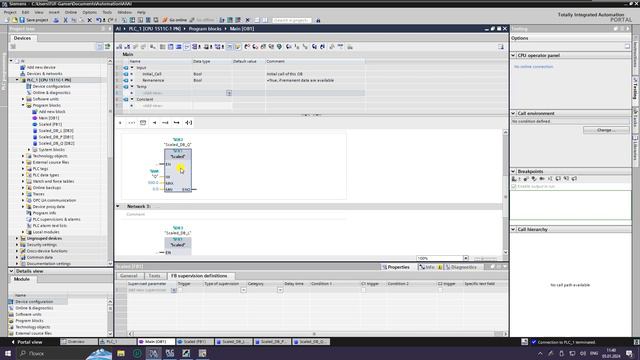Toggle the Enable output in run checkbox
The width and height of the screenshot is (640, 360).
tap(514, 187)
